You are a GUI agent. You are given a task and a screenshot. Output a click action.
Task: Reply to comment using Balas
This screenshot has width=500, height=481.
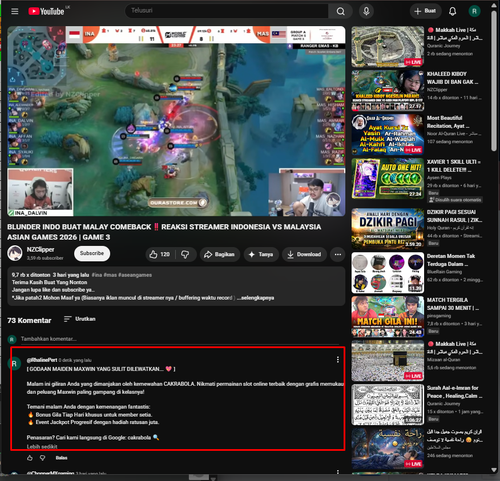click(x=61, y=458)
